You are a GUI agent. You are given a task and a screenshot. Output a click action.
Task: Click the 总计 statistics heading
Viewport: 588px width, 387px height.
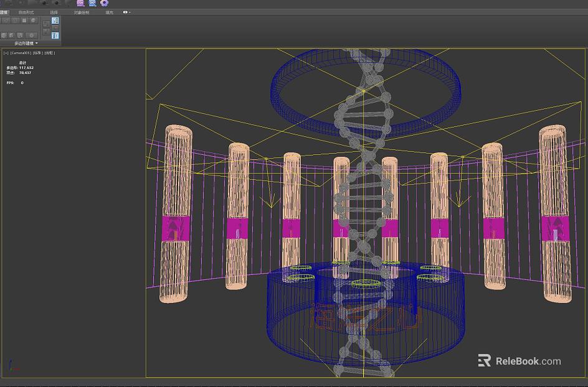tap(23, 63)
